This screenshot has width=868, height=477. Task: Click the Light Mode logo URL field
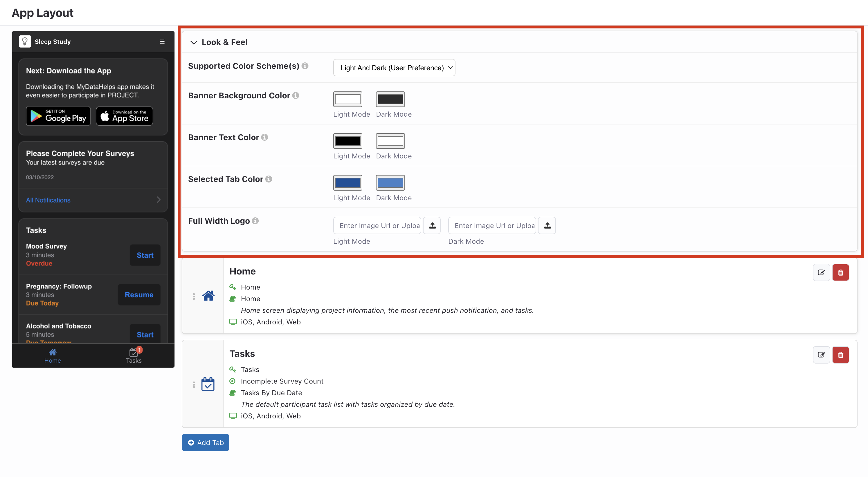pos(377,225)
